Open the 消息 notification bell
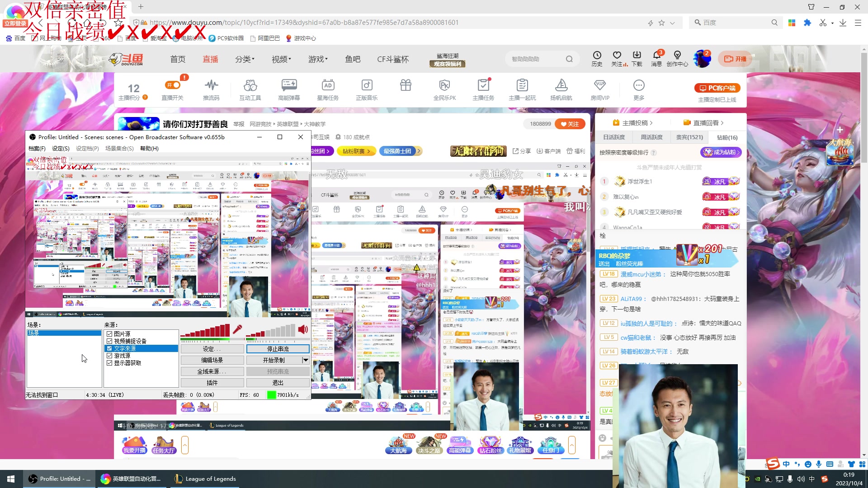 (656, 55)
